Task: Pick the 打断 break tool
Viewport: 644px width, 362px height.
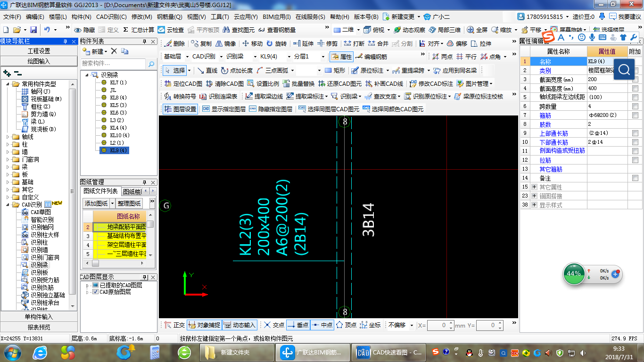Action: (x=354, y=44)
